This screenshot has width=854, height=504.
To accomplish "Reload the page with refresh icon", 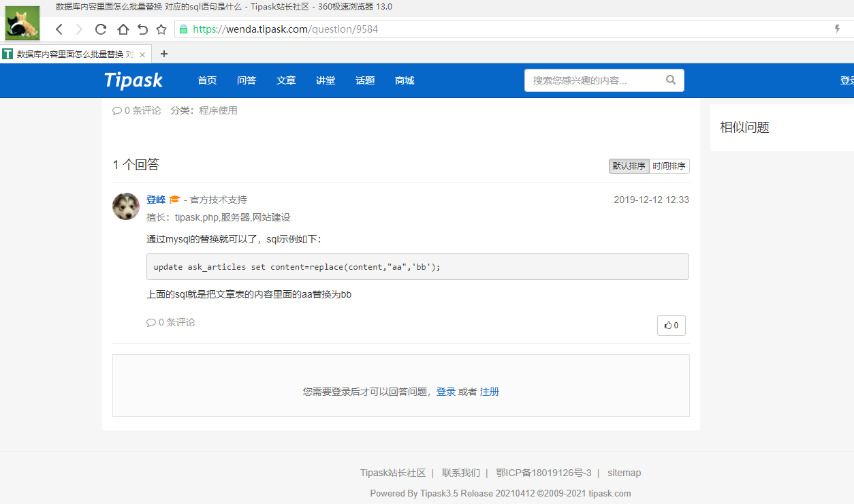I will coord(101,29).
